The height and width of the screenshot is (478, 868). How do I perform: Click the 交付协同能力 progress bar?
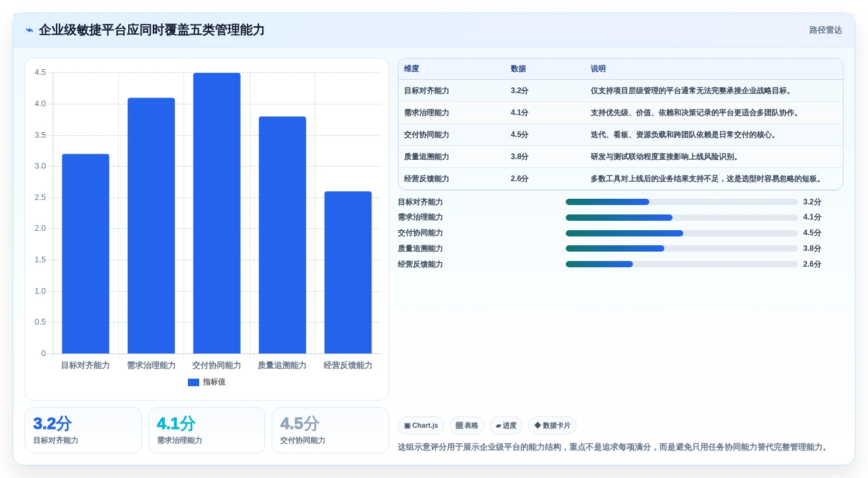tap(682, 233)
